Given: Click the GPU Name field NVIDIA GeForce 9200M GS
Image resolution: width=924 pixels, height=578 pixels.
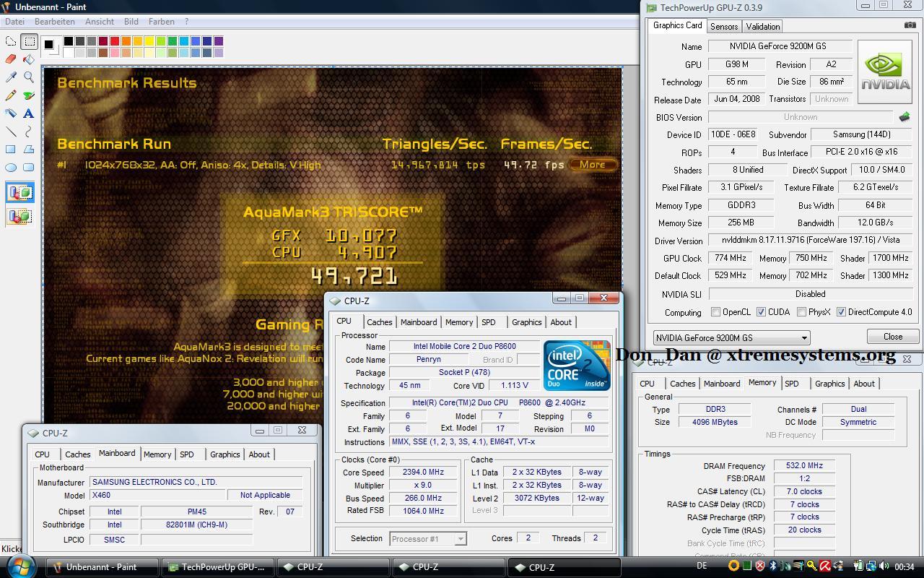Looking at the screenshot, I should click(x=780, y=46).
